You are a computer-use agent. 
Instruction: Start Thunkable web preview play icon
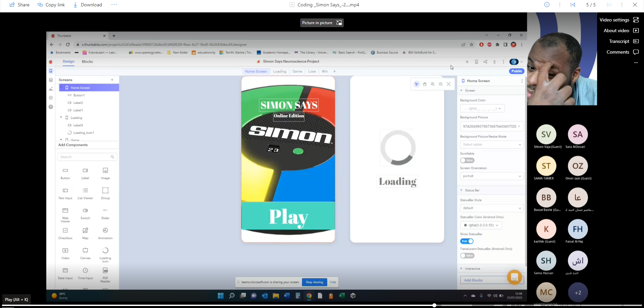pos(467,62)
